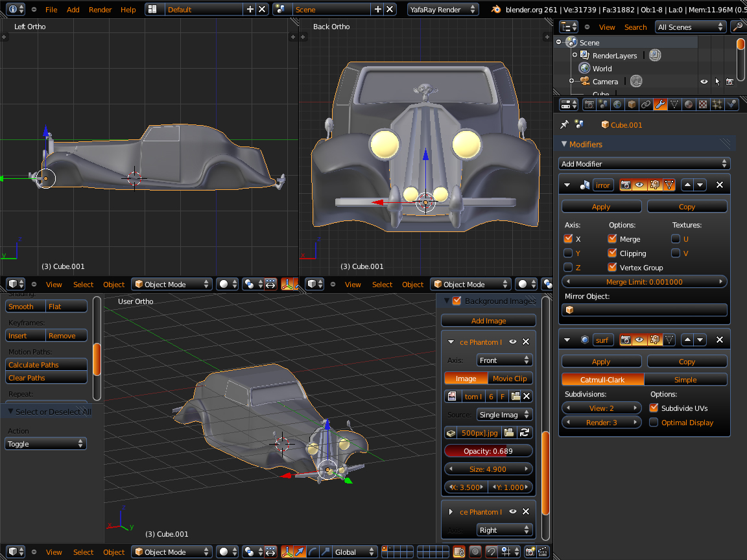Enable the U textures checkbox
The image size is (747, 560).
point(676,239)
